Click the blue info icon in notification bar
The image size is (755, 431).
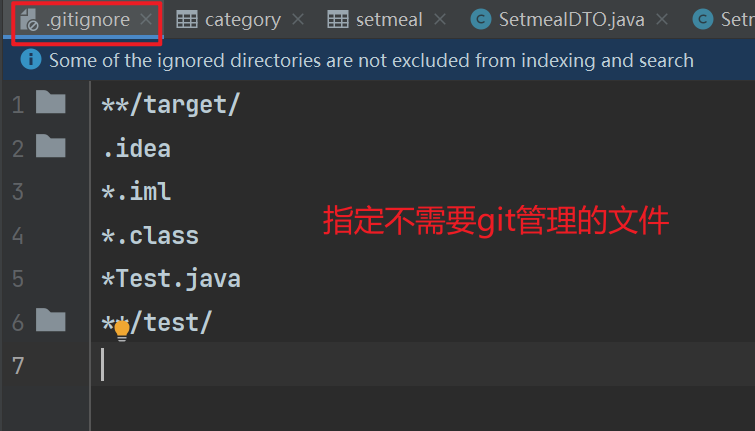coord(31,60)
